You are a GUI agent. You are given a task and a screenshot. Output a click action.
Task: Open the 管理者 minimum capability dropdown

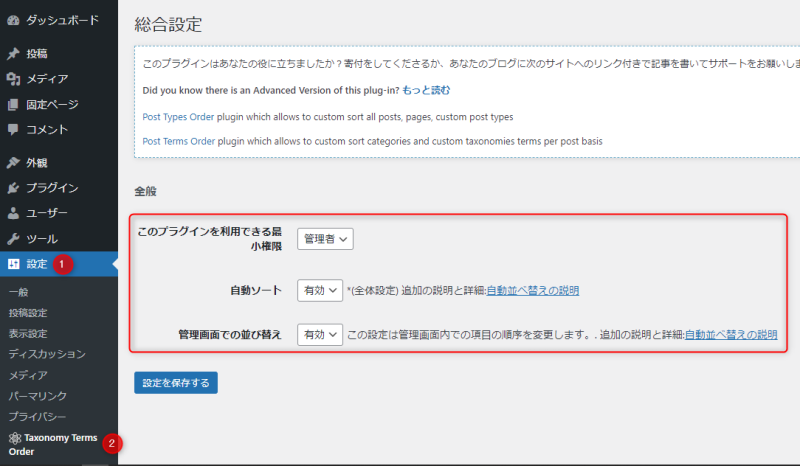tap(326, 239)
